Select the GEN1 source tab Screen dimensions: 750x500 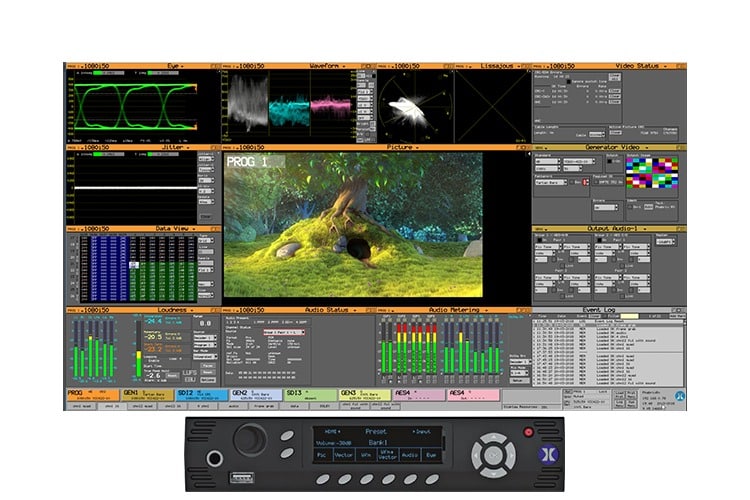[x=147, y=395]
